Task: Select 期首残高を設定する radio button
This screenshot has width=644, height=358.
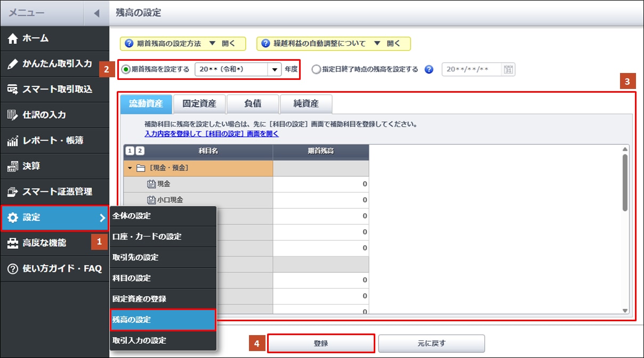Action: [126, 69]
